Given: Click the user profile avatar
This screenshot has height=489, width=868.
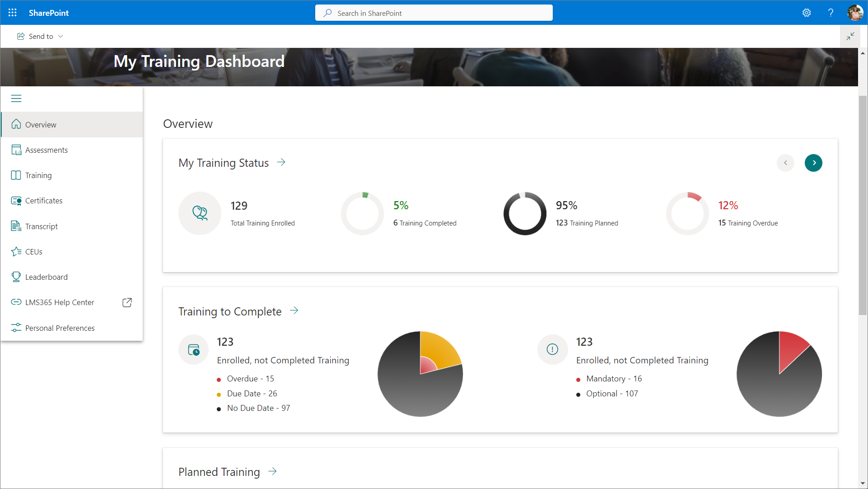Looking at the screenshot, I should point(855,13).
